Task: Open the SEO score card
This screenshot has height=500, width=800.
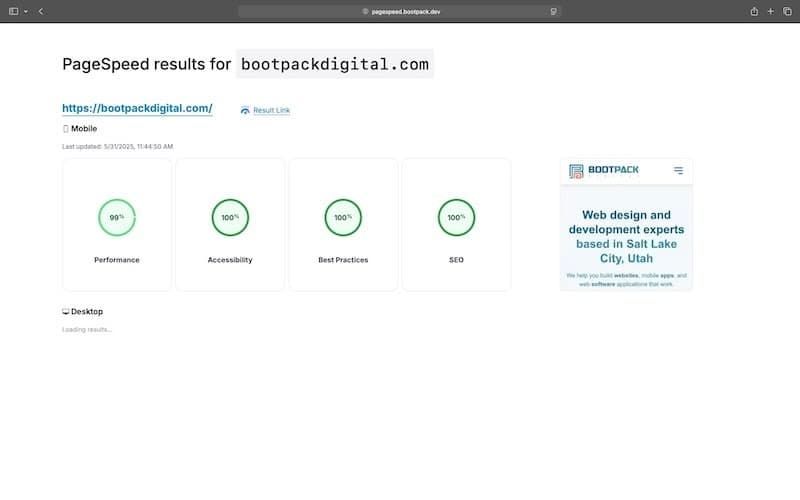Action: tap(456, 225)
